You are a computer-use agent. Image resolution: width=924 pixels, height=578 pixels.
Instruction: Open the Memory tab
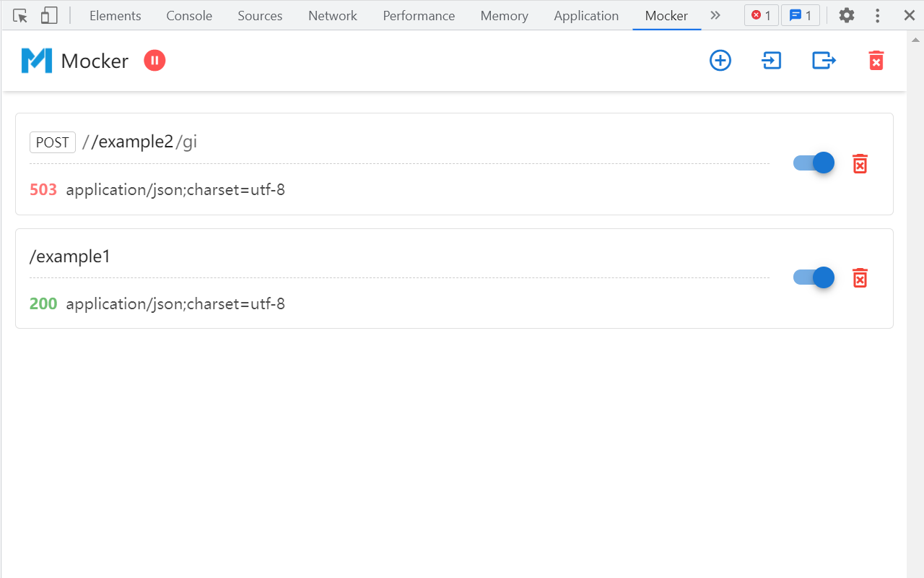tap(504, 15)
